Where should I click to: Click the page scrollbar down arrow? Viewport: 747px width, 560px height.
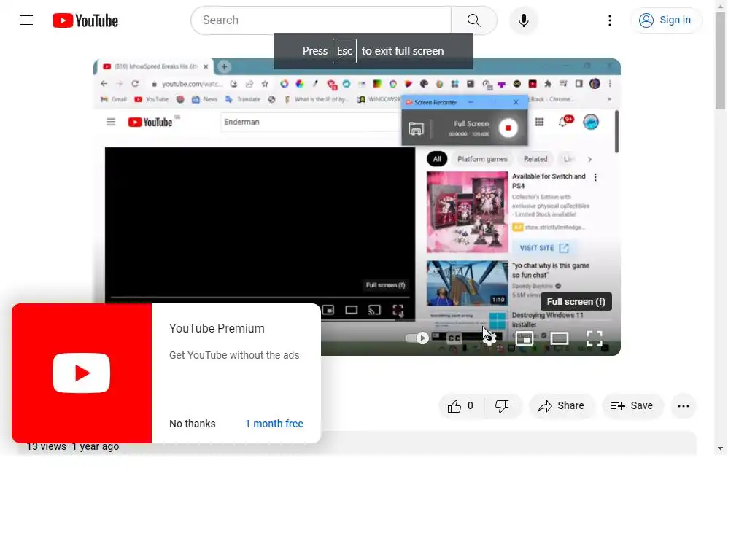click(x=720, y=448)
